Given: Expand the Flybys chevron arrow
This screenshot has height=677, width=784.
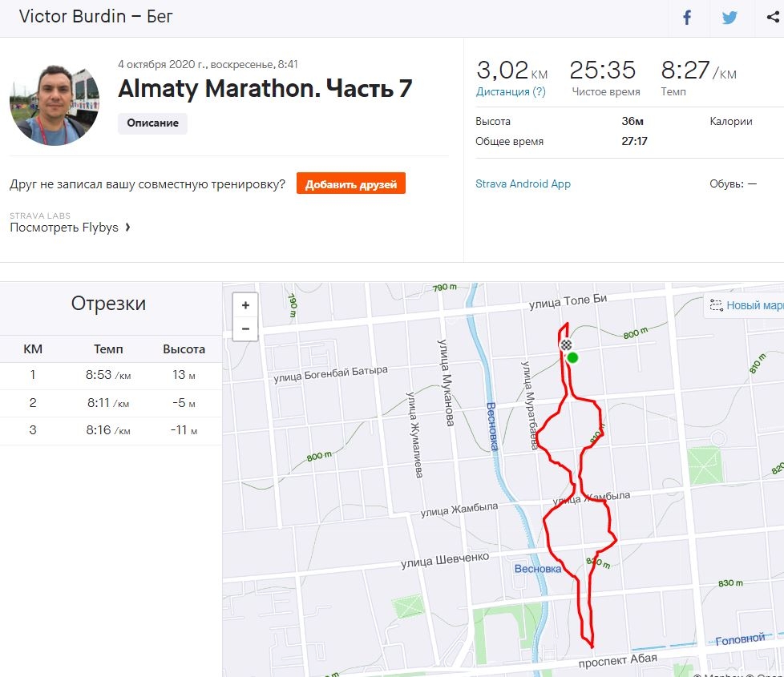Looking at the screenshot, I should [x=128, y=228].
